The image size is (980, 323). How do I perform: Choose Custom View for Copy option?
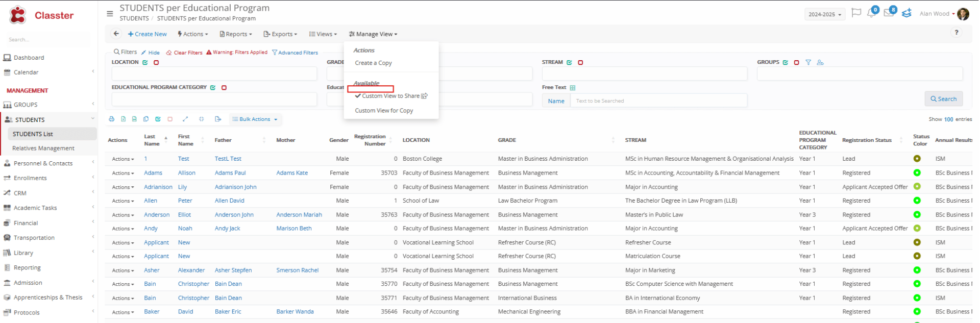384,110
